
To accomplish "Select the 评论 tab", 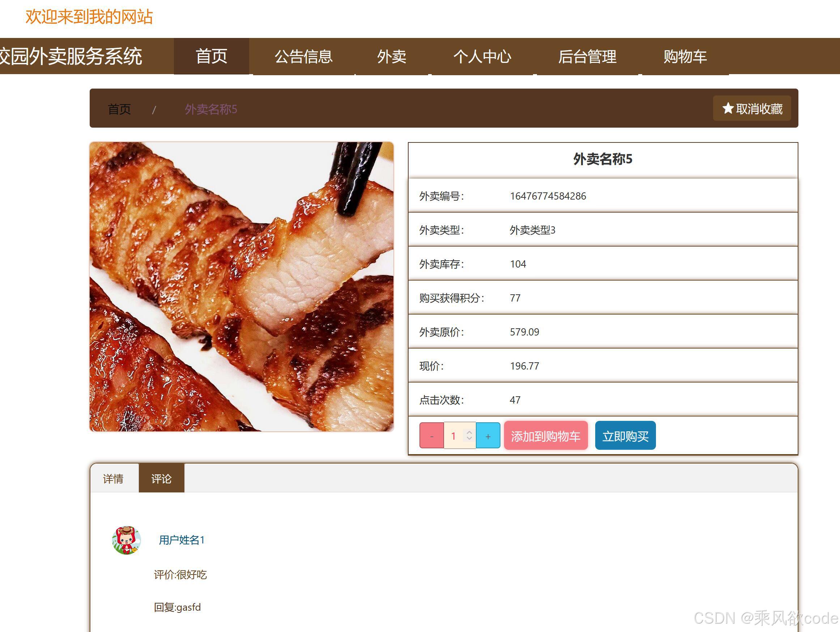I will coord(161,479).
